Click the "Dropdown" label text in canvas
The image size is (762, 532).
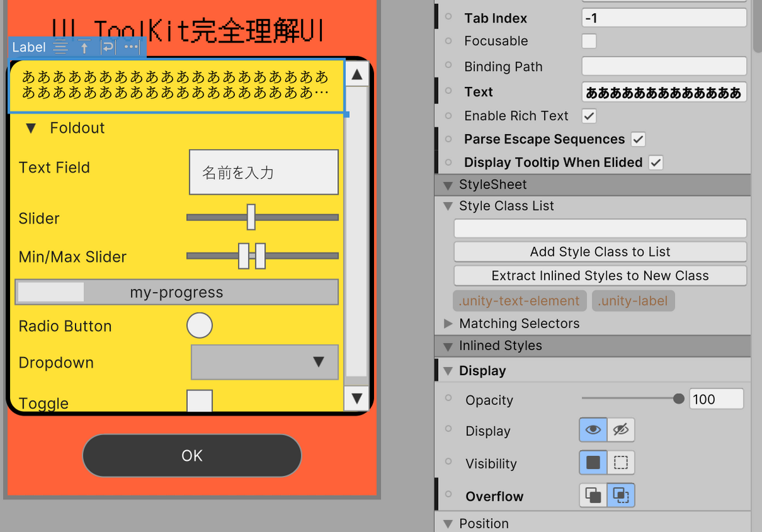[56, 362]
